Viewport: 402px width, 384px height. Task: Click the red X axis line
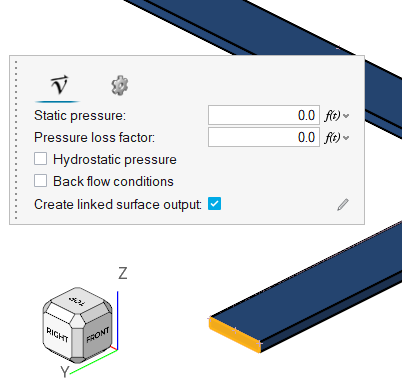(x=114, y=348)
